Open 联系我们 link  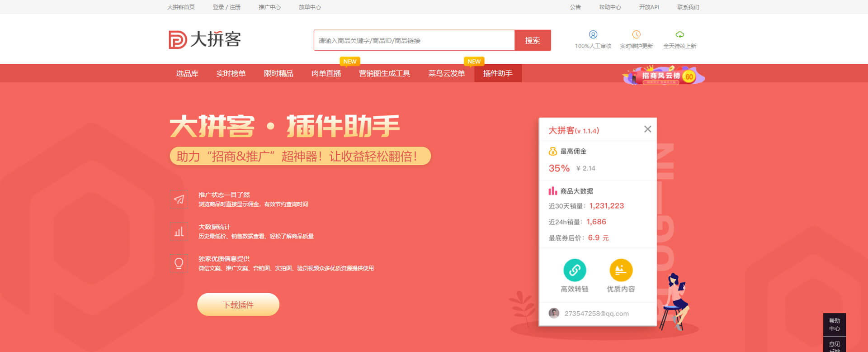(688, 7)
